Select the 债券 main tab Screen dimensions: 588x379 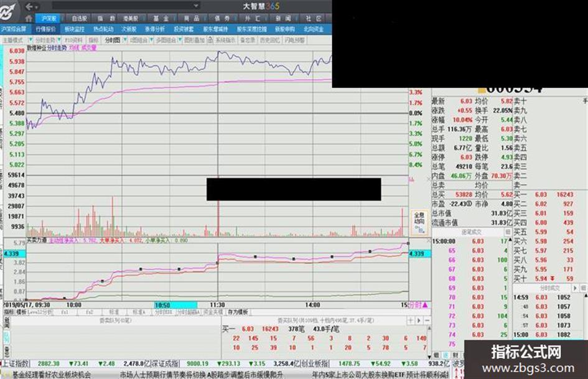click(x=222, y=18)
